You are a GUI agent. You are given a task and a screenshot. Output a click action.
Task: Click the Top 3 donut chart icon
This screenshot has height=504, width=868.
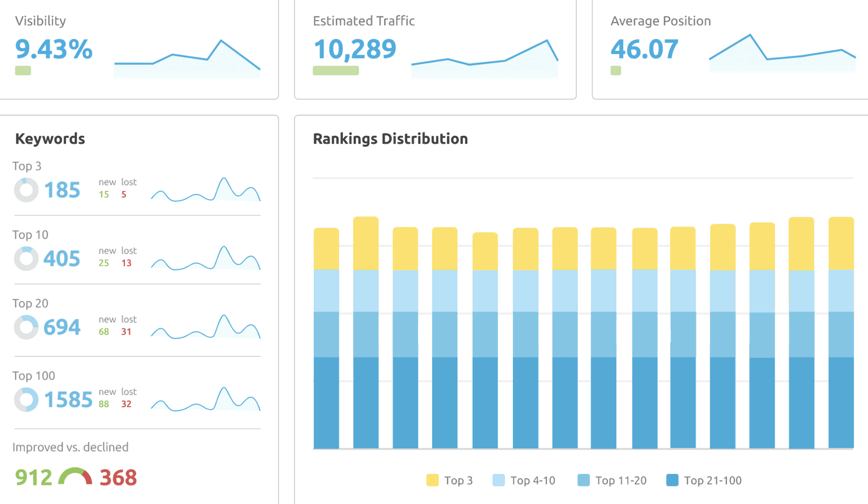[x=26, y=190]
